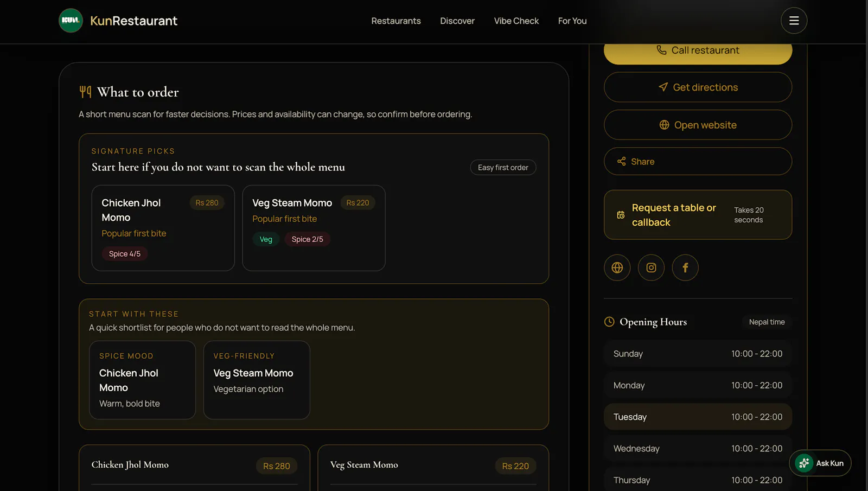Open the Restaurants nav item
Screen dimensions: 868x491
click(x=396, y=21)
